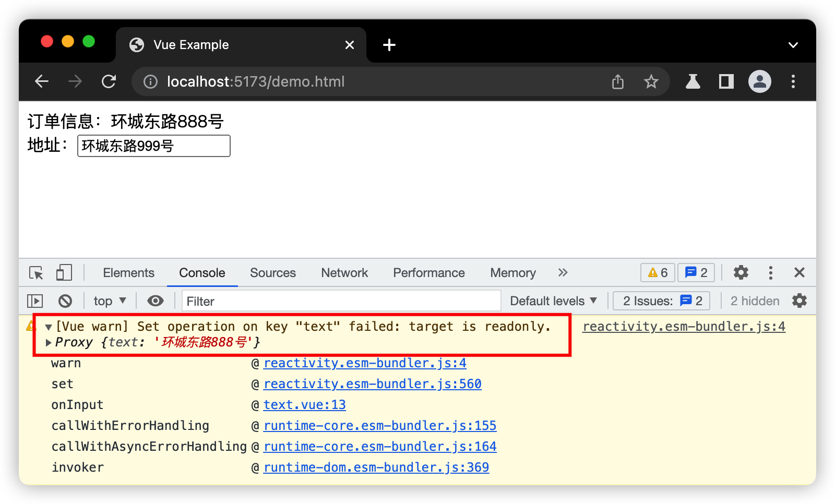
Task: Expand the Proxy object in the warning
Action: (49, 343)
